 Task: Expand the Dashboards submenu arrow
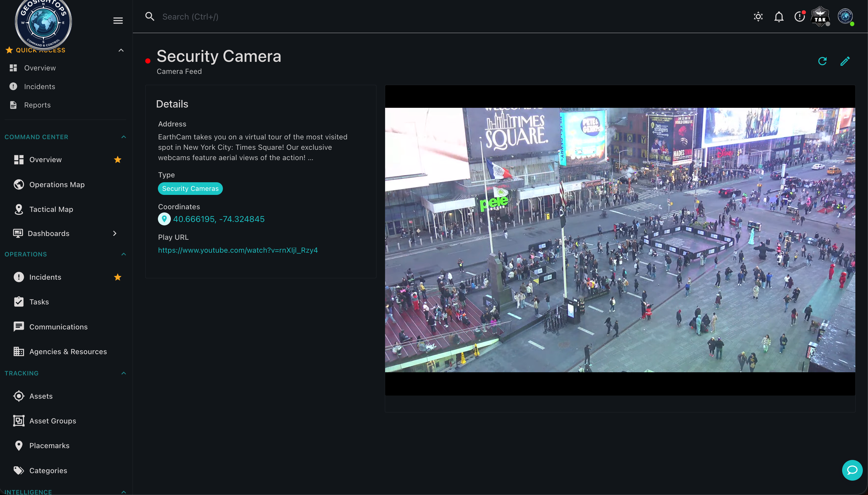[x=115, y=233]
